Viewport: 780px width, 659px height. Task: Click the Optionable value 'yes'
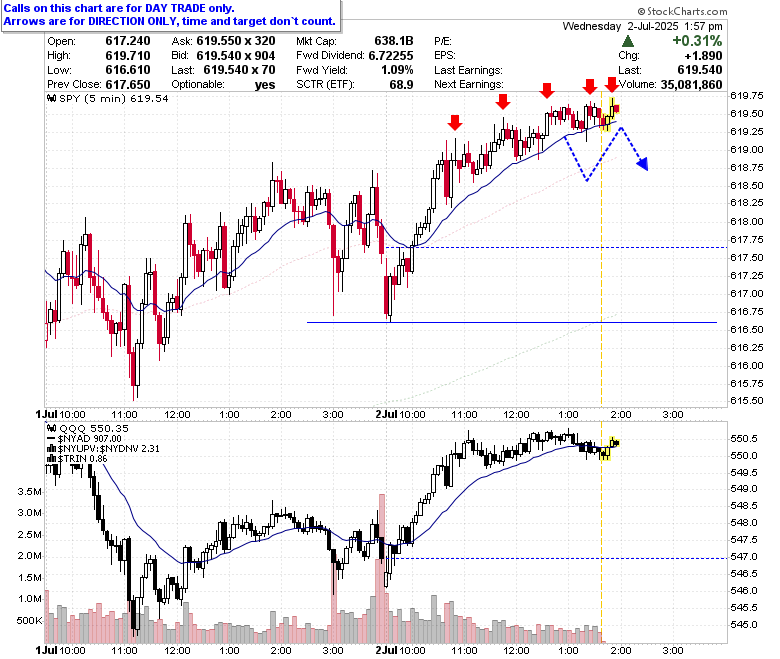[265, 85]
